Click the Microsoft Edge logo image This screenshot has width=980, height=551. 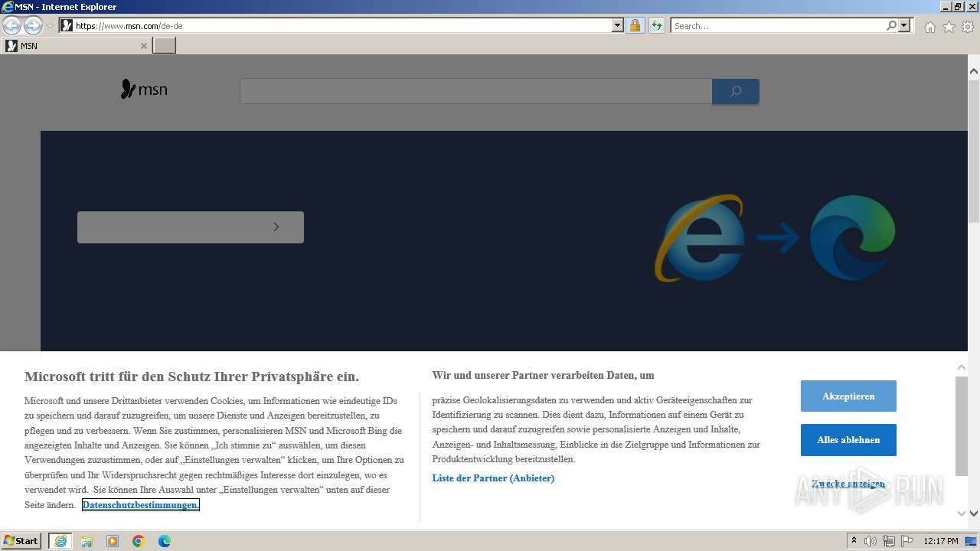[853, 237]
